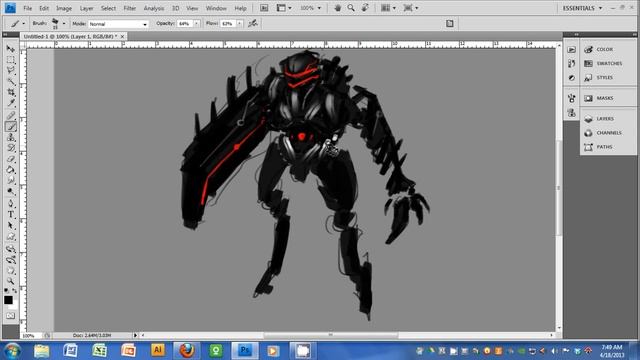This screenshot has width=640, height=360.
Task: Click the foreground color swatch
Action: tap(8, 300)
